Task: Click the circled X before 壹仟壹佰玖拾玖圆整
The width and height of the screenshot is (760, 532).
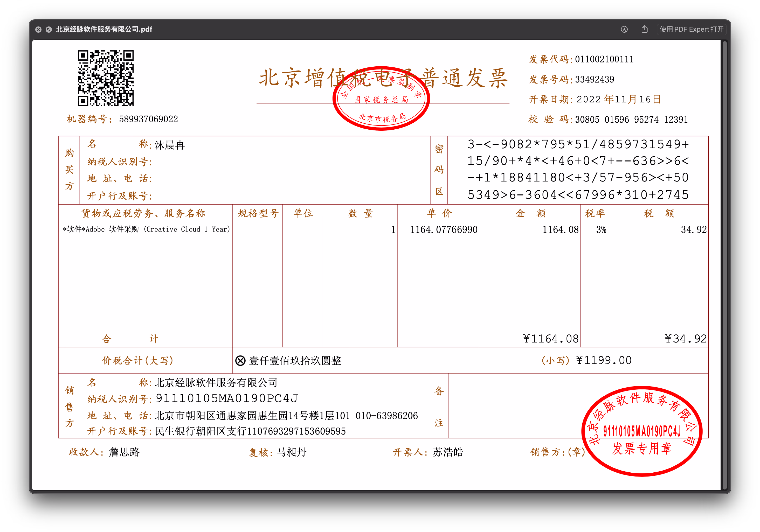Action: click(240, 361)
